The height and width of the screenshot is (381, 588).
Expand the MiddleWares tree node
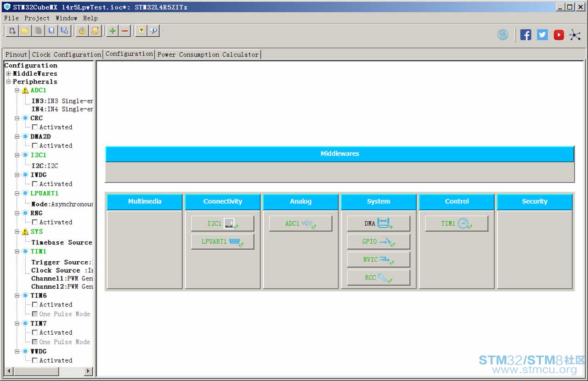(x=8, y=73)
